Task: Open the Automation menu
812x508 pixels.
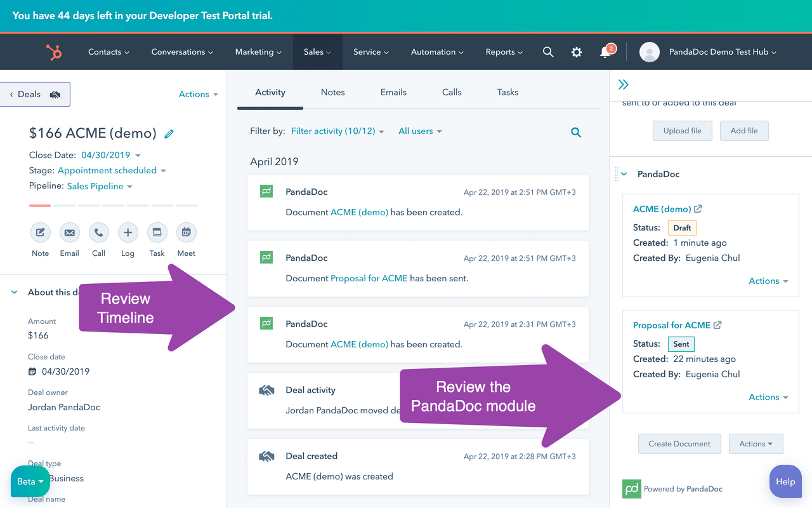Action: tap(437, 52)
